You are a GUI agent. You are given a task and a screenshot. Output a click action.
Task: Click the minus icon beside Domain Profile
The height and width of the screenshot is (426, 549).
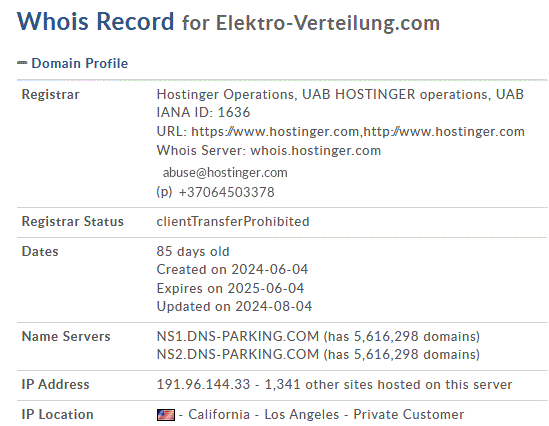(22, 63)
